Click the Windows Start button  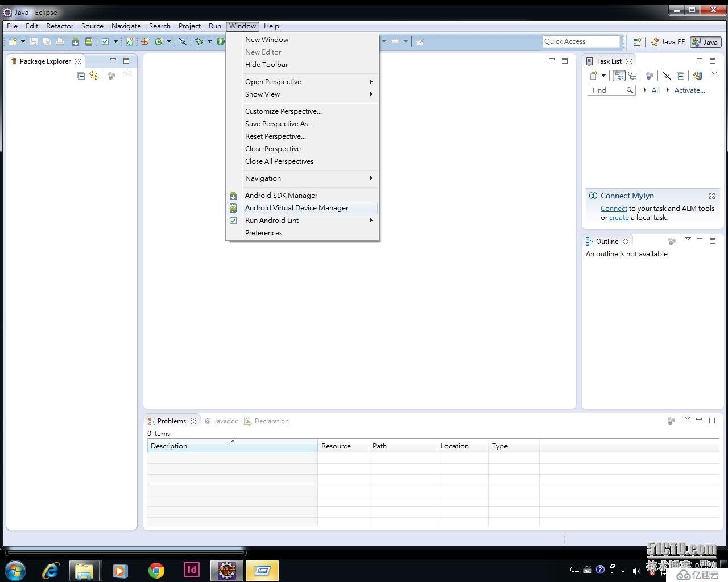pos(15,570)
